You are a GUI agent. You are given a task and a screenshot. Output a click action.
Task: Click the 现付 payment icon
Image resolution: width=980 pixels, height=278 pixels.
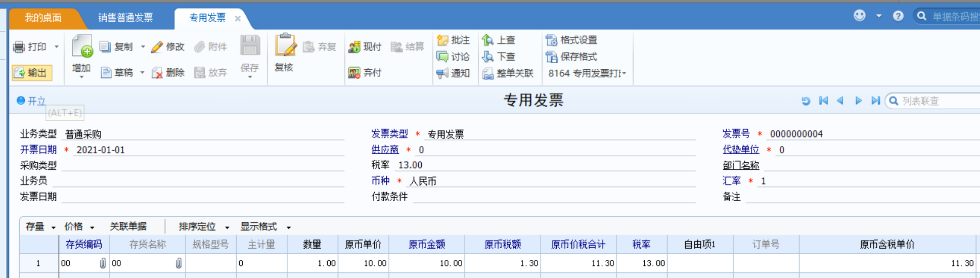(354, 47)
